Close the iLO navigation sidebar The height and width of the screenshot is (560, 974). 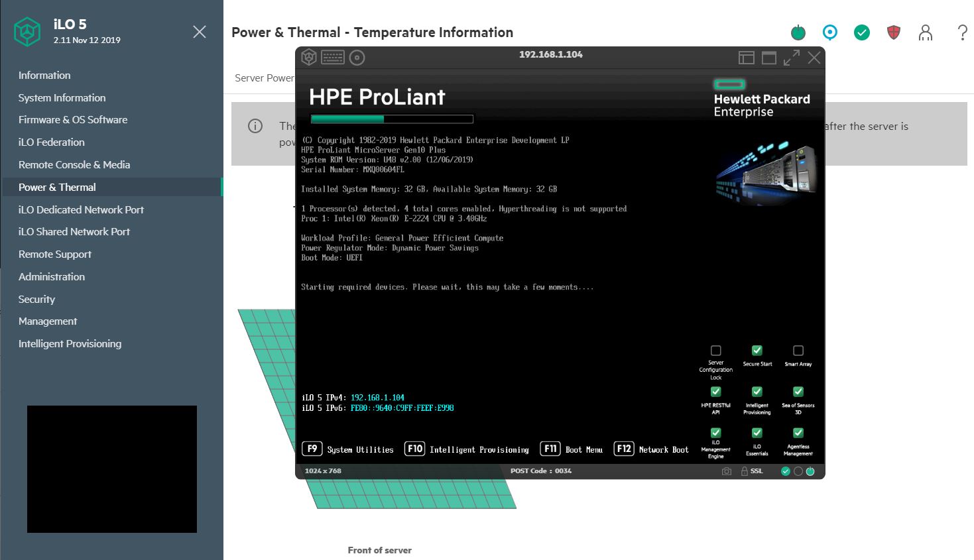click(199, 32)
